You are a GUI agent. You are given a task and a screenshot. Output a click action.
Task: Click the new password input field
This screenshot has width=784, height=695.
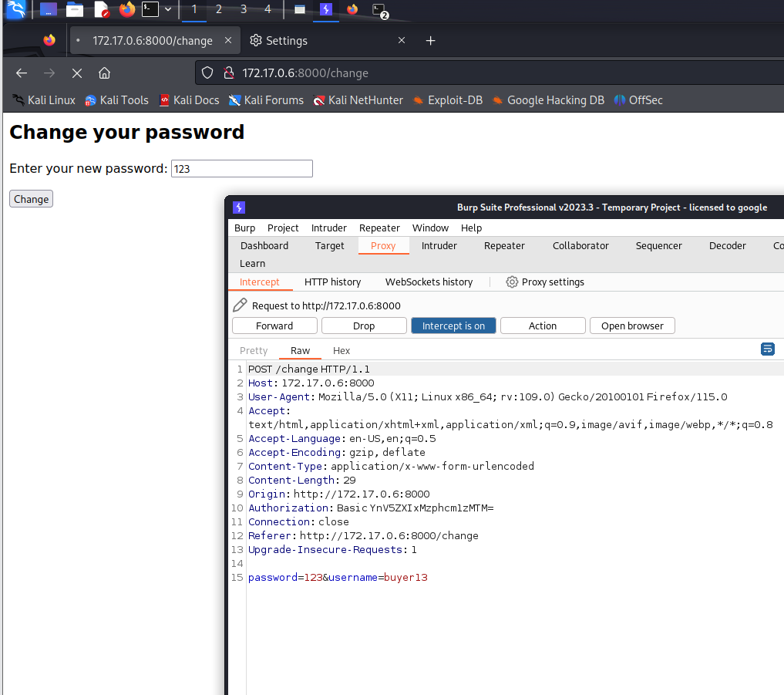(x=241, y=169)
